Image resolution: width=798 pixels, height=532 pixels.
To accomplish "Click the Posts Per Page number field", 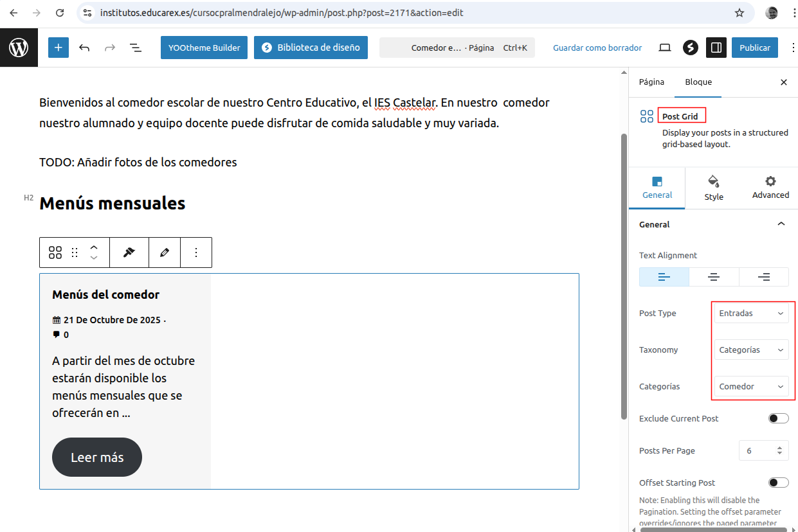I will coord(757,451).
